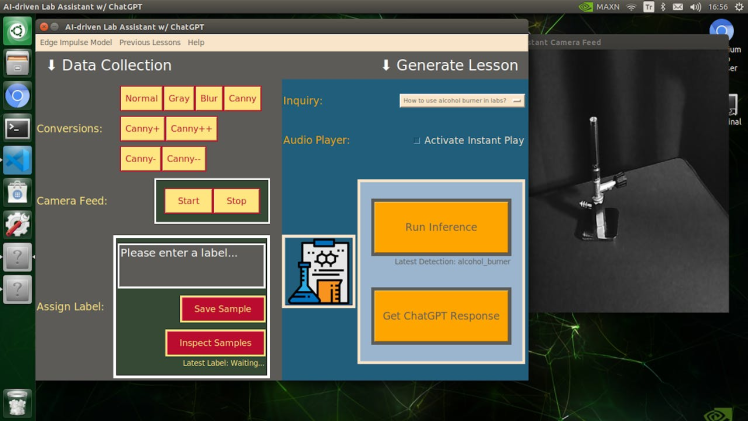748x421 pixels.
Task: Click the 16:56 clock in the panel
Action: pos(718,7)
